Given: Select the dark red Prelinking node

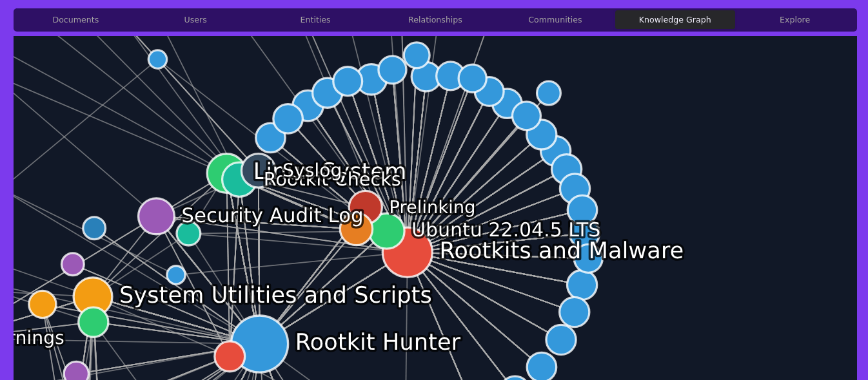Looking at the screenshot, I should (366, 207).
